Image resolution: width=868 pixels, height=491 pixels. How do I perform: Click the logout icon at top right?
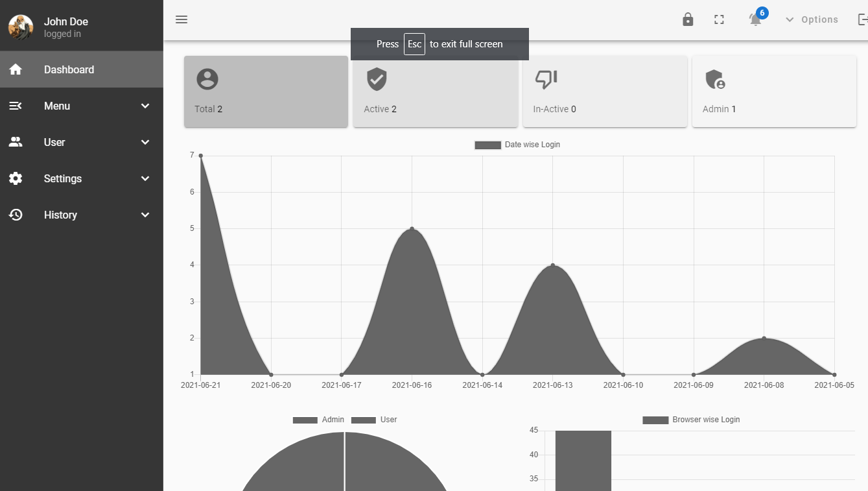point(862,19)
